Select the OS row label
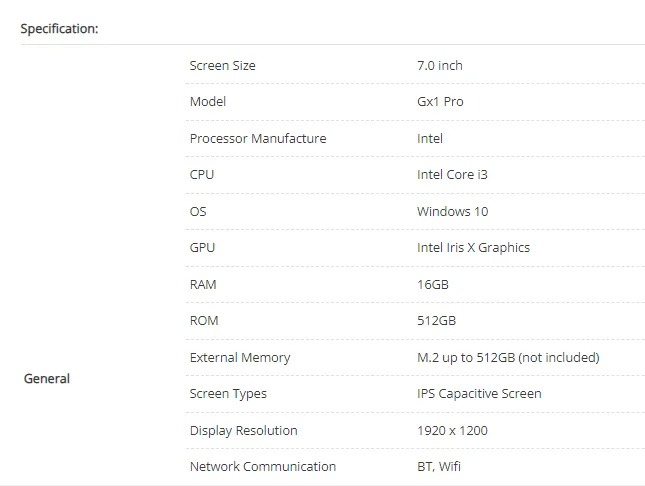Screen dimensions: 645x486 click(x=198, y=212)
